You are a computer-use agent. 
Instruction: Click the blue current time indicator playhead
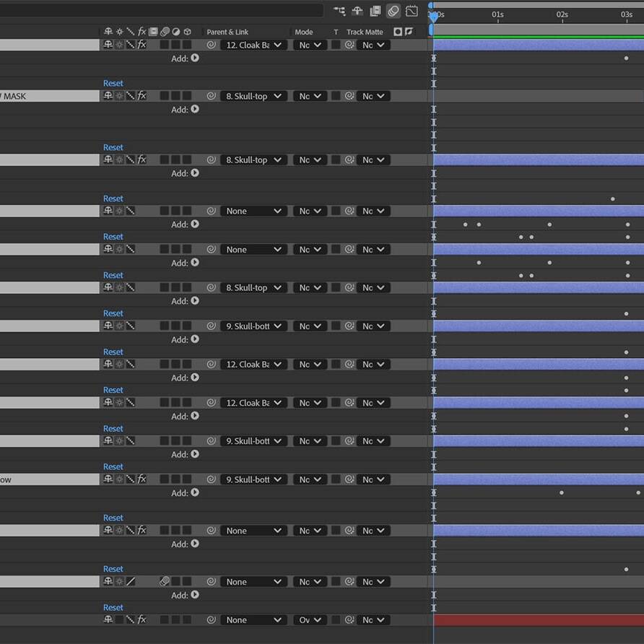tap(432, 17)
